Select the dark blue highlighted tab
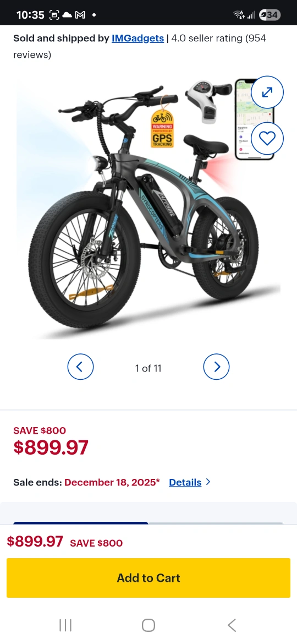 81,523
